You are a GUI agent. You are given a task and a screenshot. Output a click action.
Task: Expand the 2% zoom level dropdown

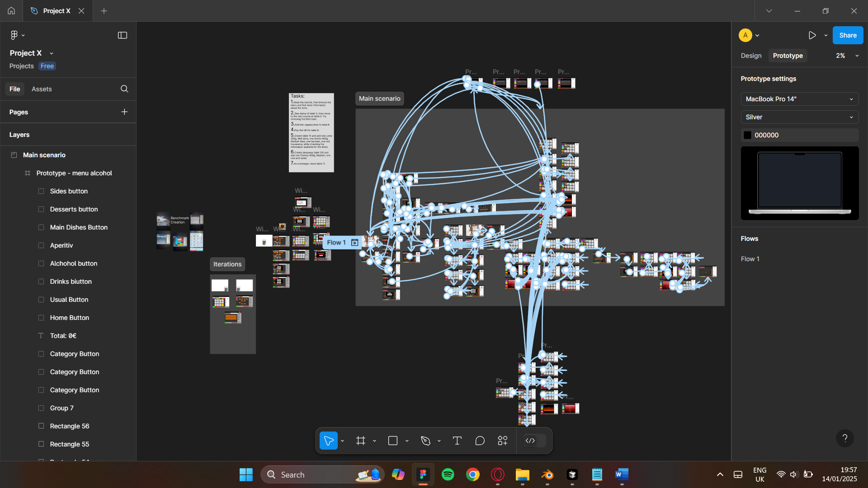click(x=847, y=56)
